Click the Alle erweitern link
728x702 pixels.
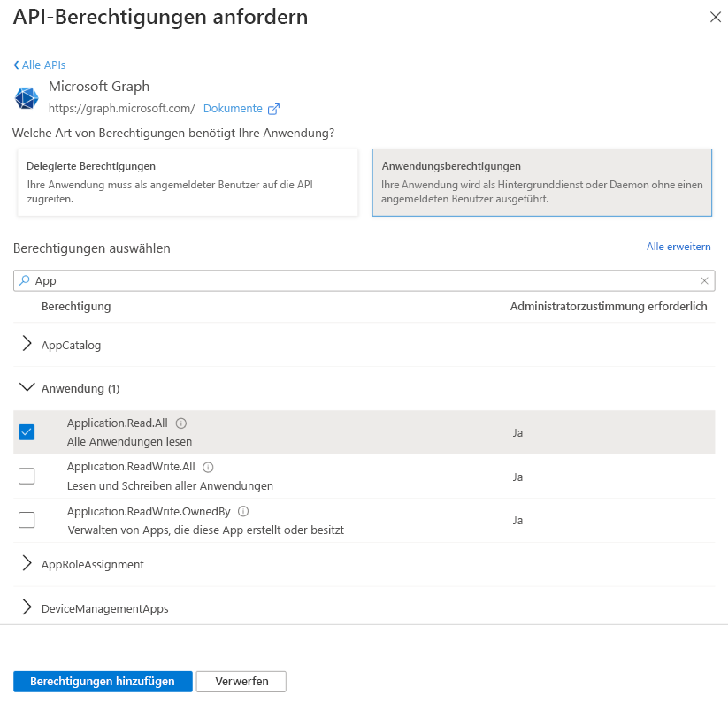678,246
